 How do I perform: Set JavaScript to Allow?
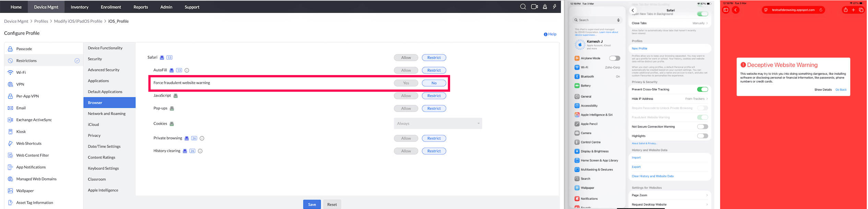pos(406,96)
